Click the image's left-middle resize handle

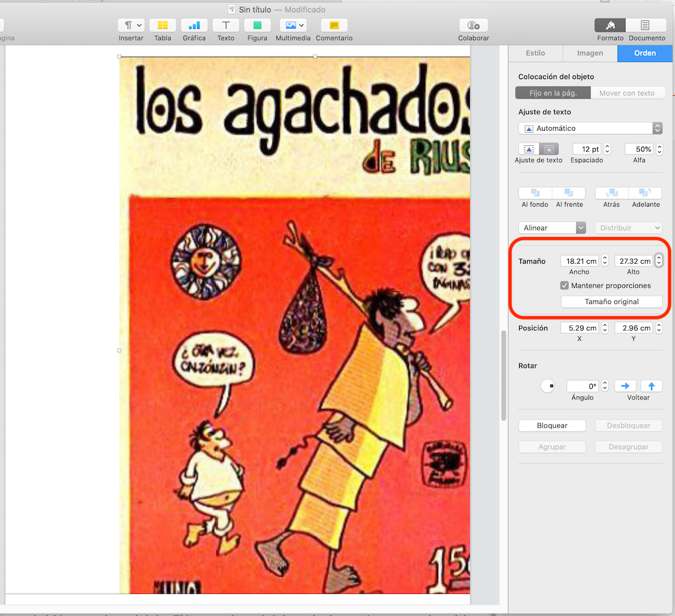tap(119, 350)
